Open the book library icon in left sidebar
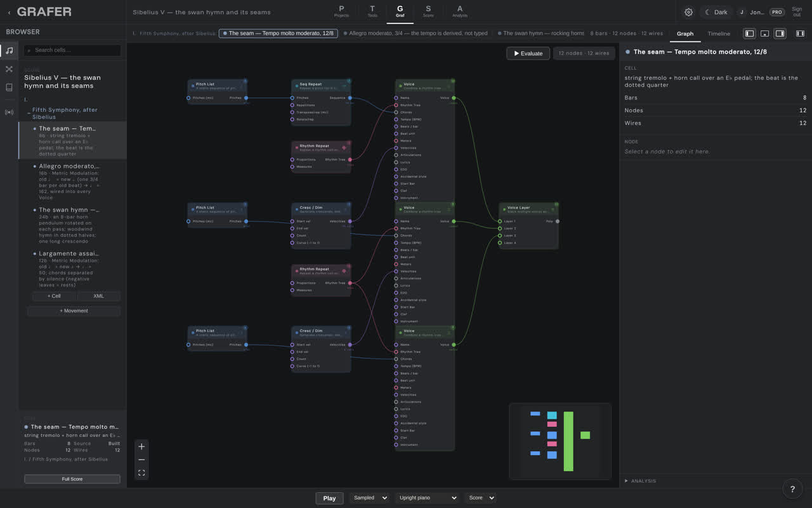The height and width of the screenshot is (508, 812). (9, 87)
